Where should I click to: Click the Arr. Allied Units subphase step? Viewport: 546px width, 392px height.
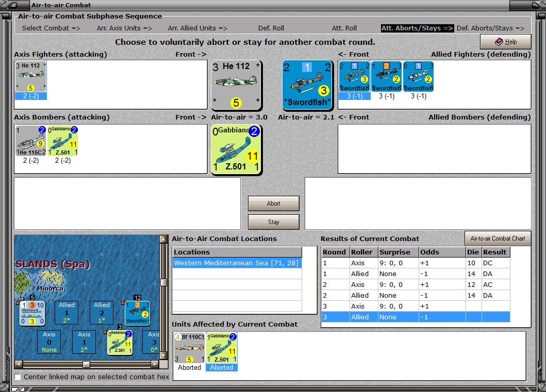coord(197,28)
